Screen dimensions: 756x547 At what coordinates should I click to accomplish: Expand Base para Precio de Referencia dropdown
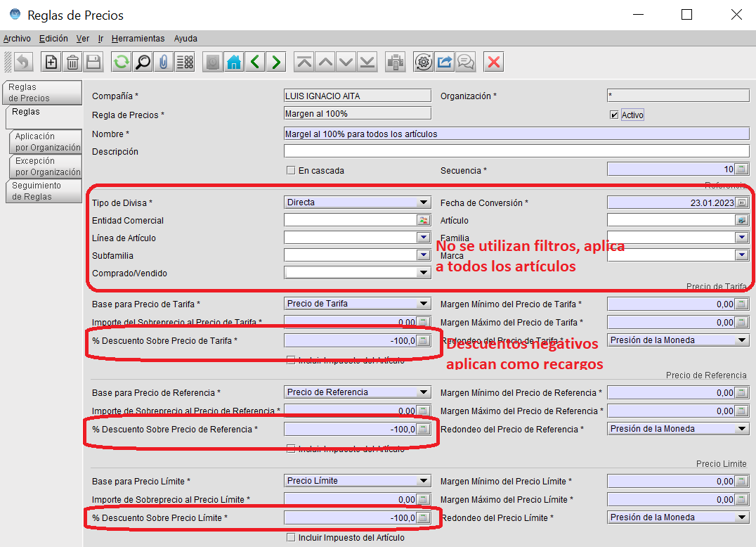pos(424,392)
